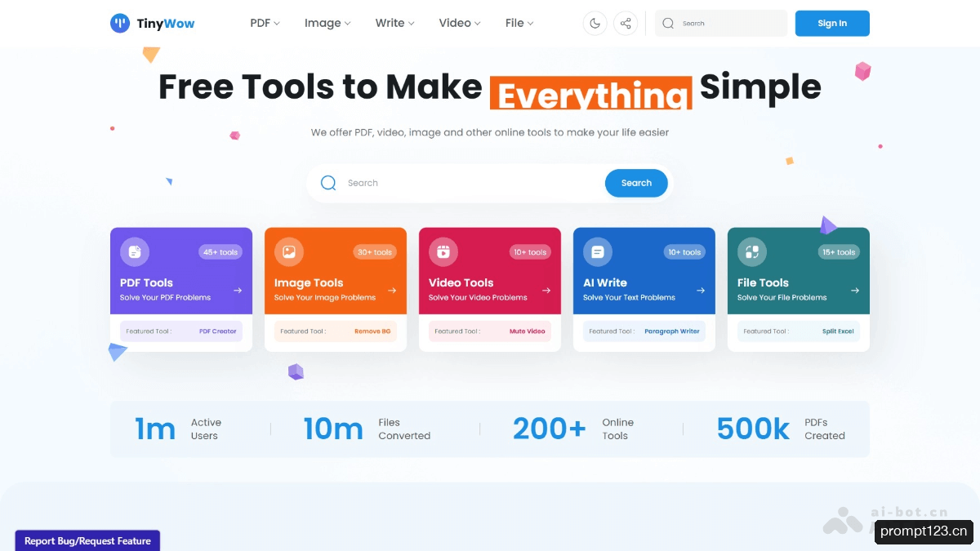Click the Image Tools card title
Screen dimensions: 980x551
click(x=309, y=282)
